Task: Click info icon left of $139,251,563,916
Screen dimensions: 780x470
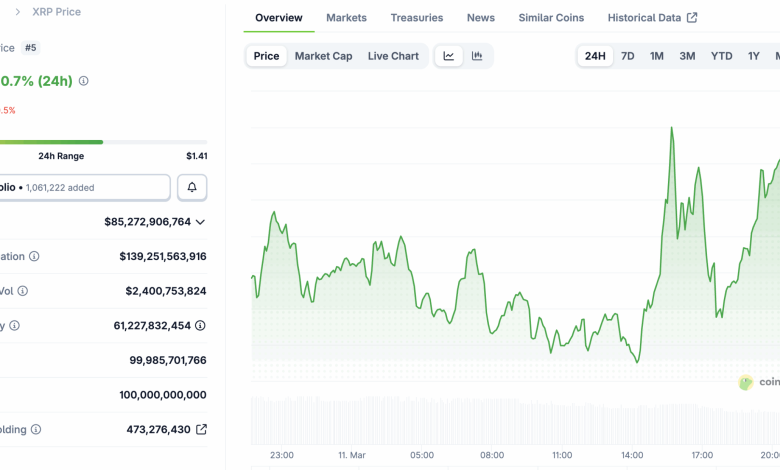Action: tap(34, 256)
